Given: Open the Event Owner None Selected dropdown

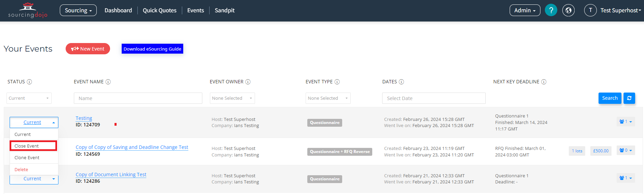Looking at the screenshot, I should [232, 98].
